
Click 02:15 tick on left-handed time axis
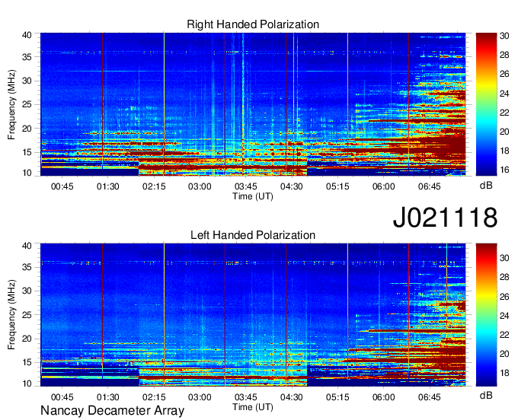[x=154, y=397]
